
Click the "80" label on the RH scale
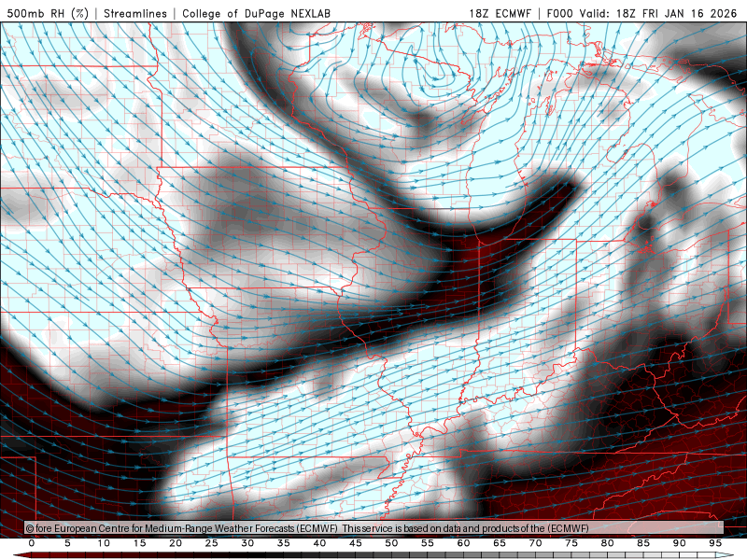pos(608,543)
